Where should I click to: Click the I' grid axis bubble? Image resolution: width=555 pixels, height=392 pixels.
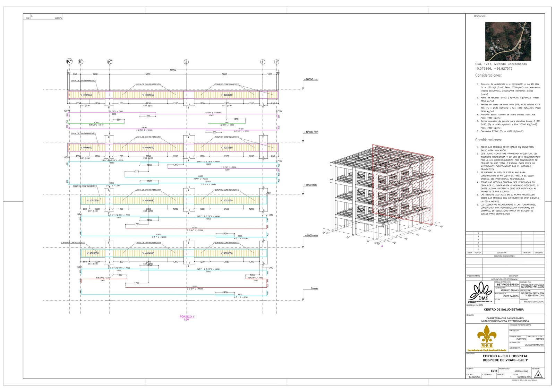click(x=276, y=62)
